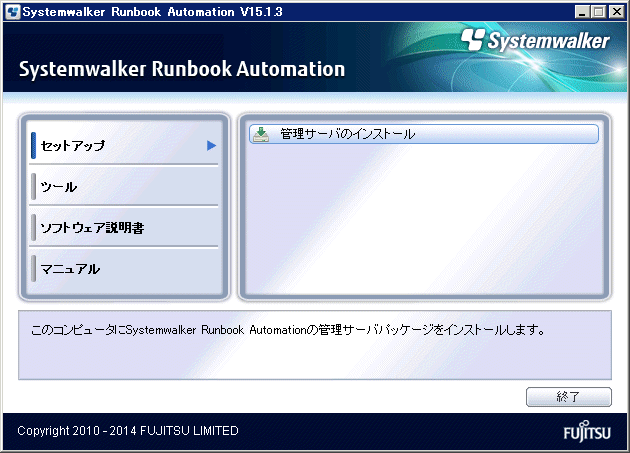Viewport: 630px width, 453px height.
Task: Click the Systemwalker Runbook Automation banner heading
Action: [x=182, y=69]
